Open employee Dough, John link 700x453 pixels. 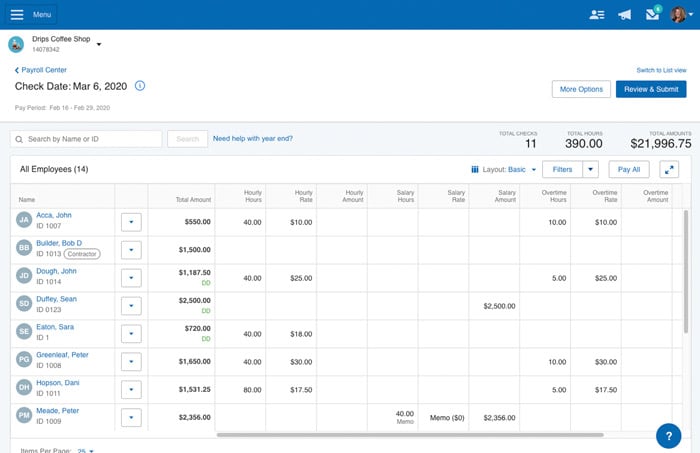[x=56, y=271]
